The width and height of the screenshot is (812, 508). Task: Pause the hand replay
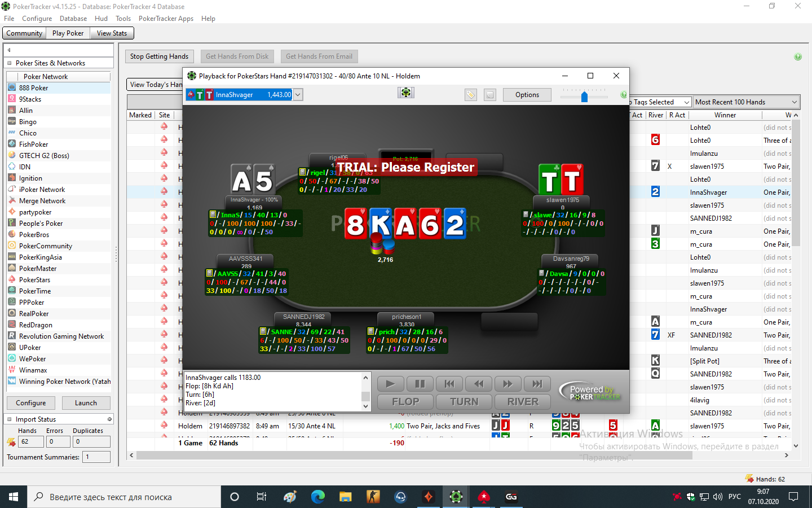[420, 384]
